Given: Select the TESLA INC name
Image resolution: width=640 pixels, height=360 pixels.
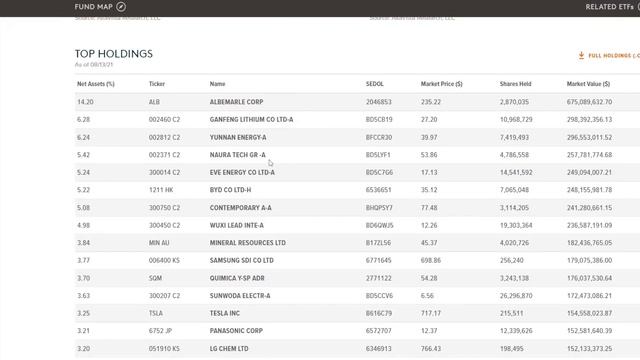Looking at the screenshot, I should pyautogui.click(x=224, y=313).
